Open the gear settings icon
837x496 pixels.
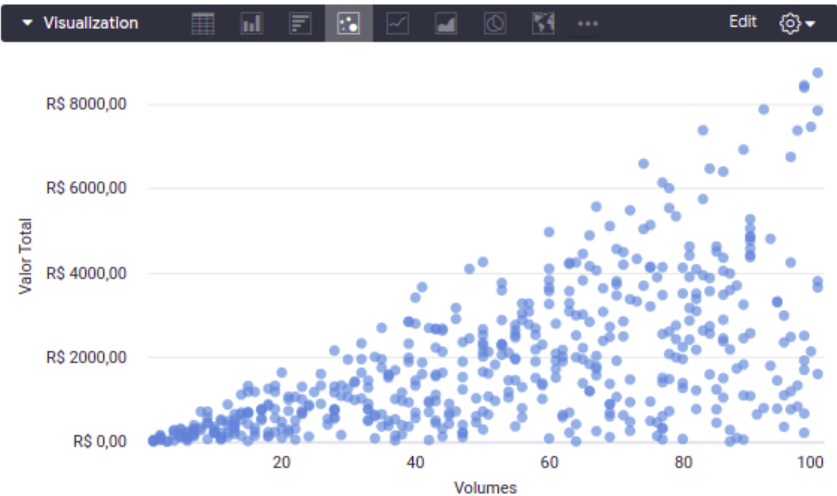click(789, 23)
